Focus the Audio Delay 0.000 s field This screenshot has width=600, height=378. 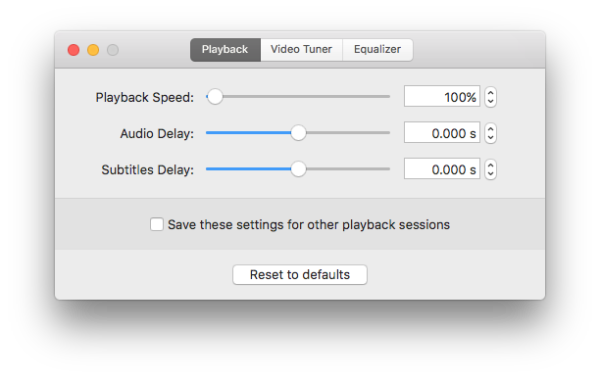[x=442, y=132]
